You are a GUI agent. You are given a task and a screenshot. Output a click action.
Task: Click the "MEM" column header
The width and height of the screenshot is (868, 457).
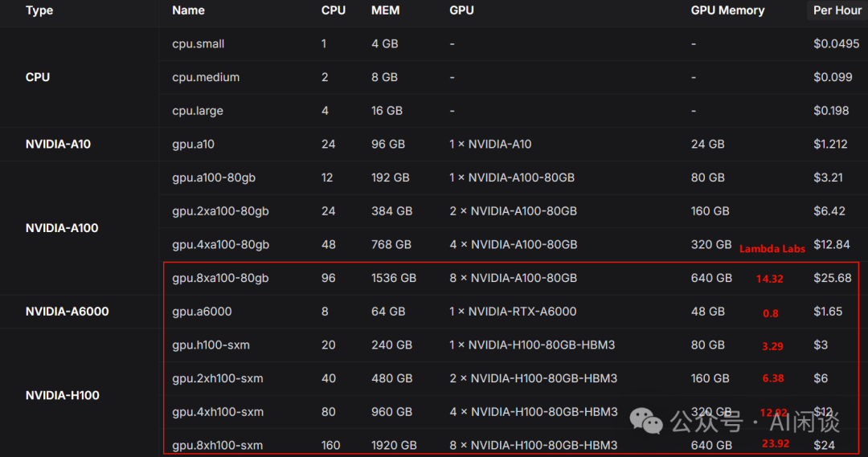[385, 10]
